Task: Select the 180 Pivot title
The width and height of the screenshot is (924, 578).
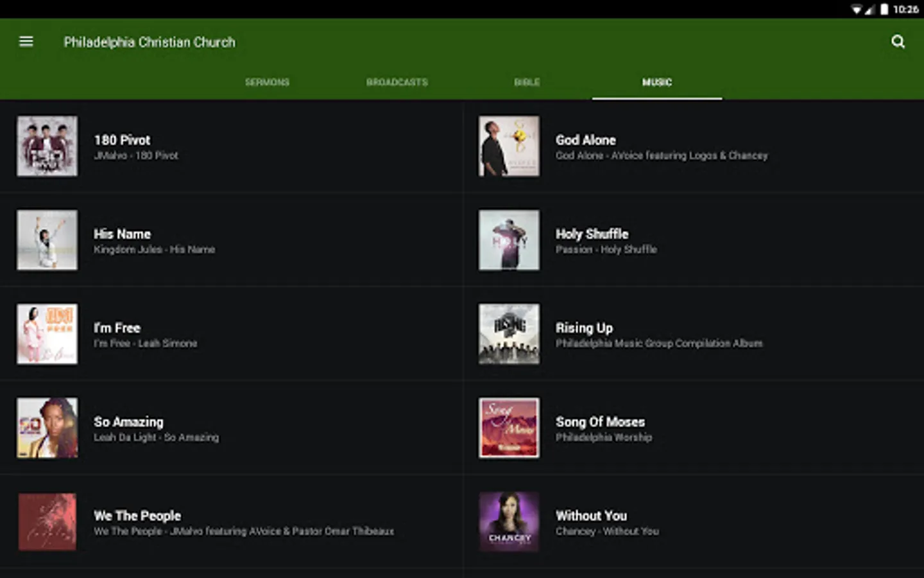Action: [122, 140]
